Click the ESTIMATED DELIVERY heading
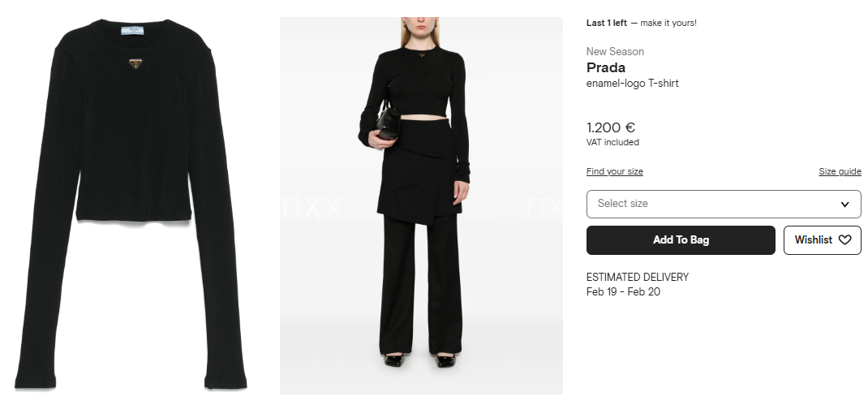This screenshot has height=401, width=868. tap(637, 277)
